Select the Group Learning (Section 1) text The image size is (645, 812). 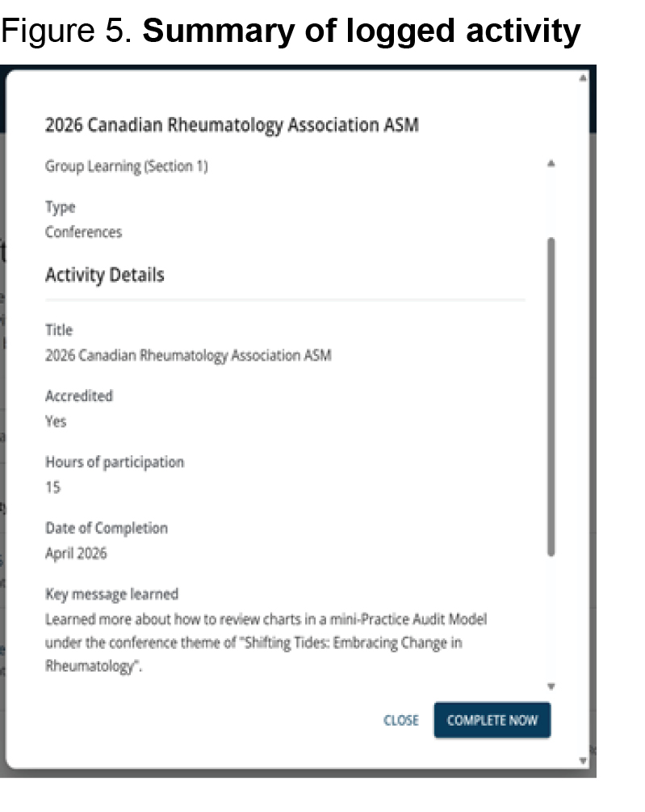tap(127, 166)
